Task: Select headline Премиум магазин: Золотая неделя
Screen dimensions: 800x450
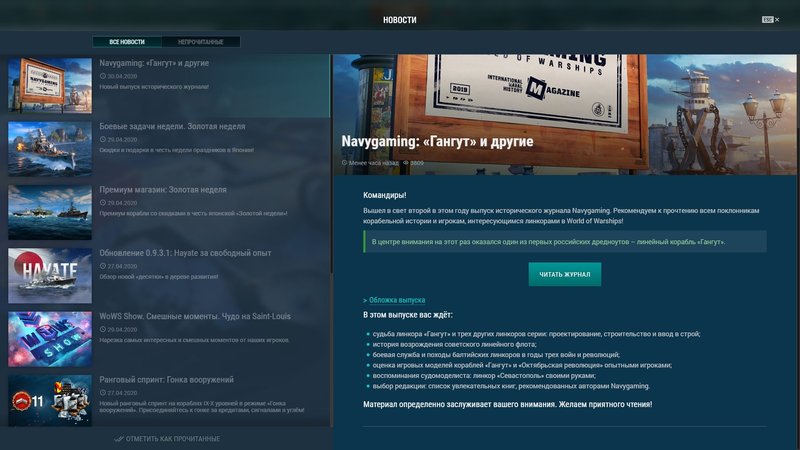Action: point(163,190)
